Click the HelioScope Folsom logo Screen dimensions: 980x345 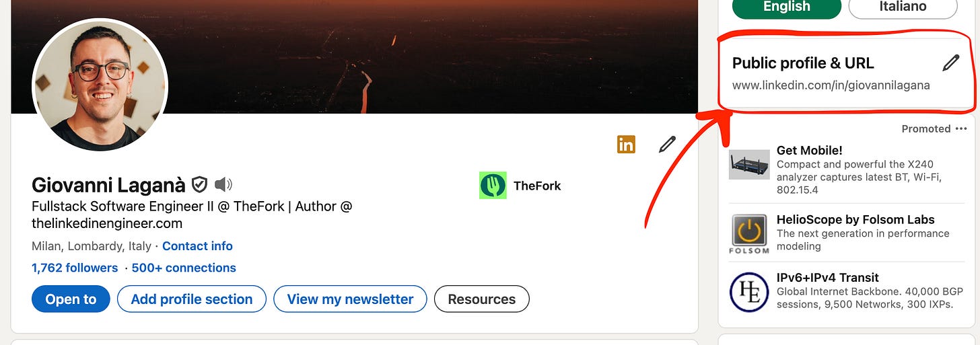(x=750, y=234)
